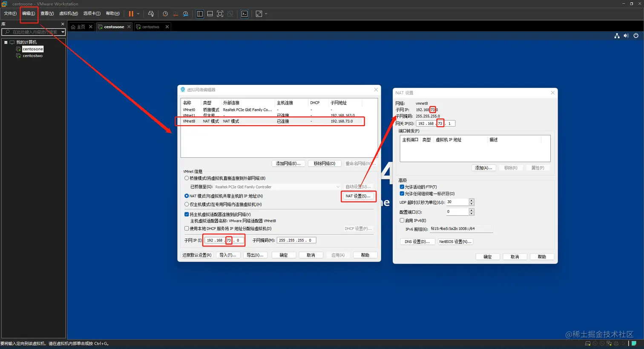The height and width of the screenshot is (349, 644).
Task: Enable 使用本地 DHCP 服务 checkbox
Action: 187,228
